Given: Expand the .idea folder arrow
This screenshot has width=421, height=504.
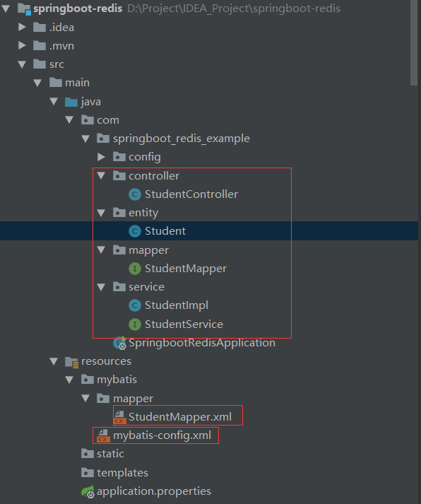Looking at the screenshot, I should 22,27.
